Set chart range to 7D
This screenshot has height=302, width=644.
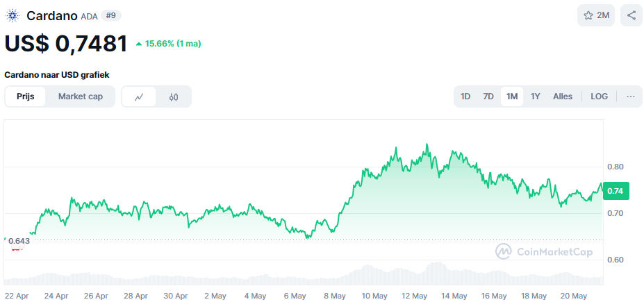point(488,97)
